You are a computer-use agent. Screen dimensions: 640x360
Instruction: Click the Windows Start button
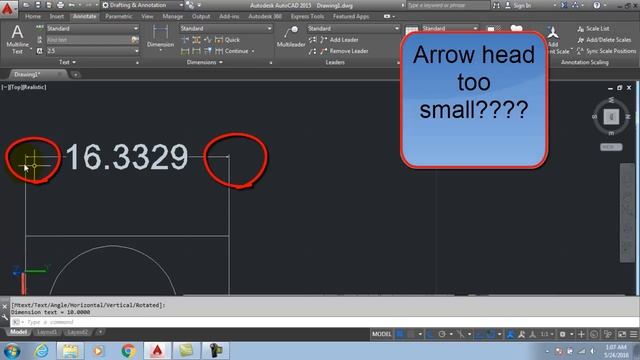[x=12, y=351]
